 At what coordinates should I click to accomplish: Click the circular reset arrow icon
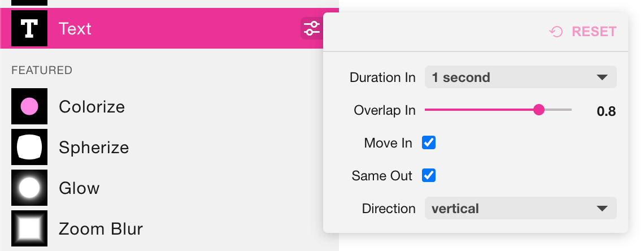[x=556, y=32]
